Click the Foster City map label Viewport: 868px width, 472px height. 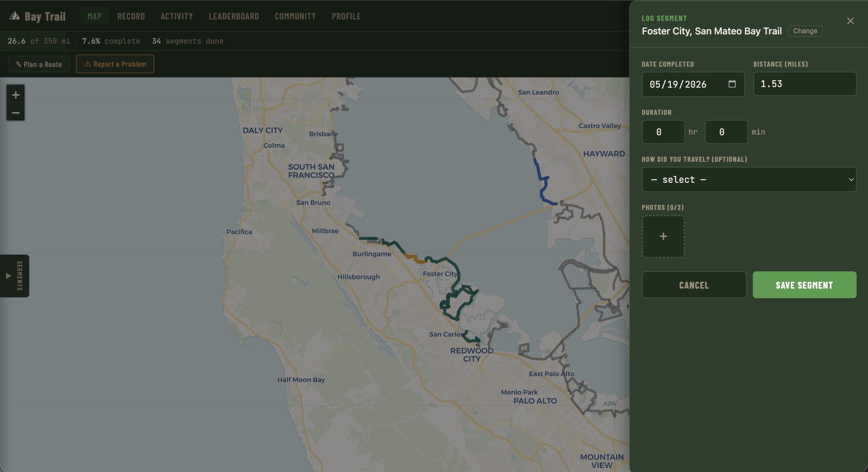click(440, 274)
